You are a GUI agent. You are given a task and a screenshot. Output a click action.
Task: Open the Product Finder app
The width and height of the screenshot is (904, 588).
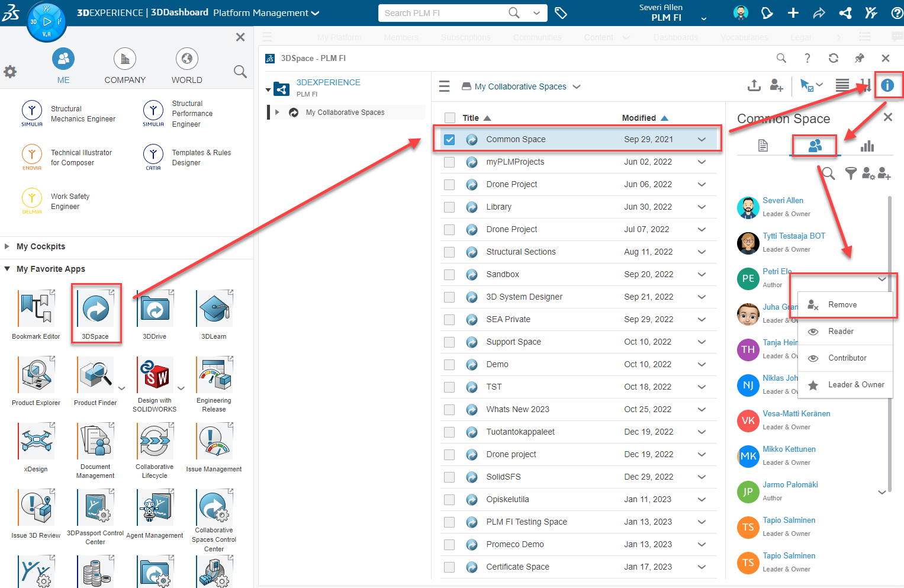pos(95,375)
